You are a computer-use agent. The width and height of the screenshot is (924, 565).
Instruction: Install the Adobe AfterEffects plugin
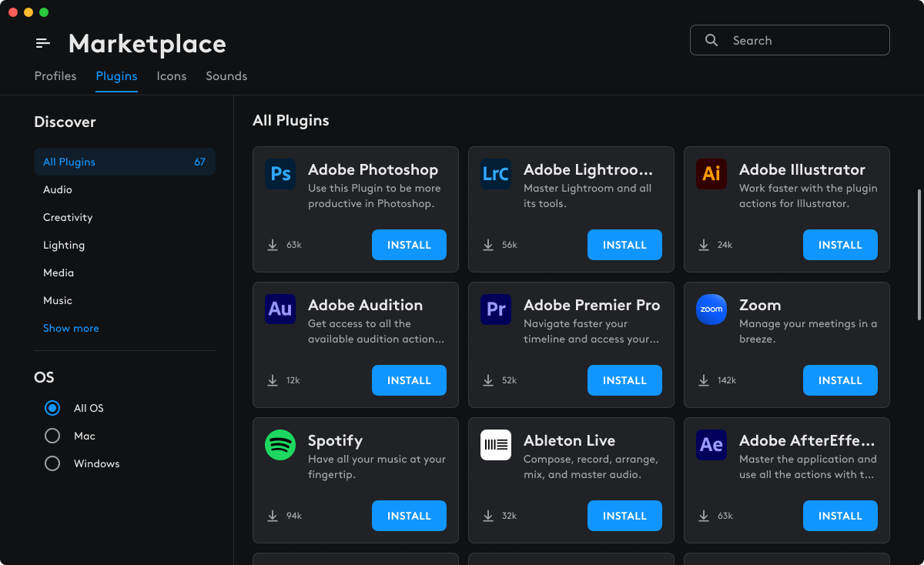point(840,516)
